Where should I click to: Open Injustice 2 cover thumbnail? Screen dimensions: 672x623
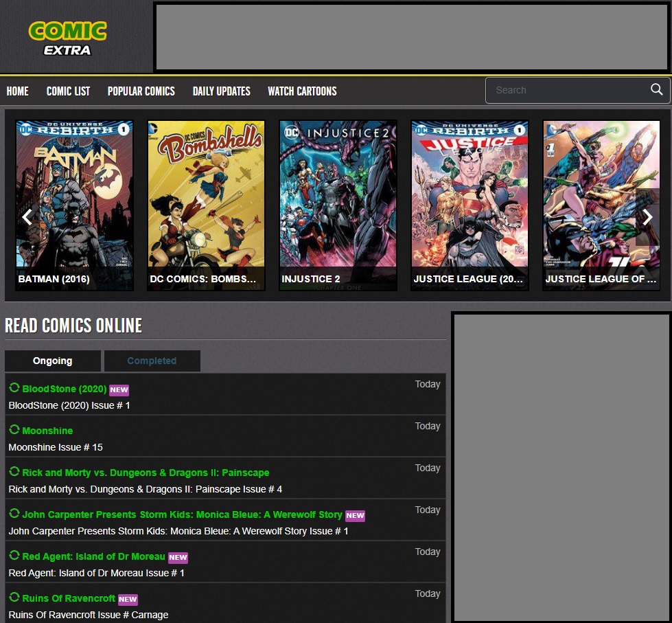tap(338, 205)
